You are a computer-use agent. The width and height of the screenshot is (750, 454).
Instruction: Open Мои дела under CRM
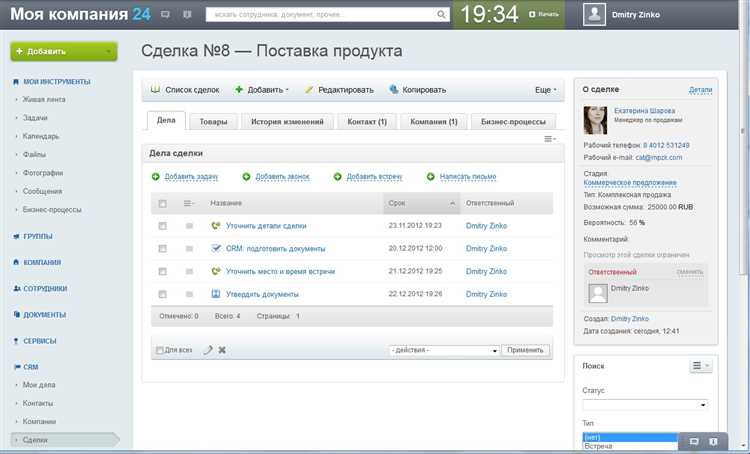39,385
